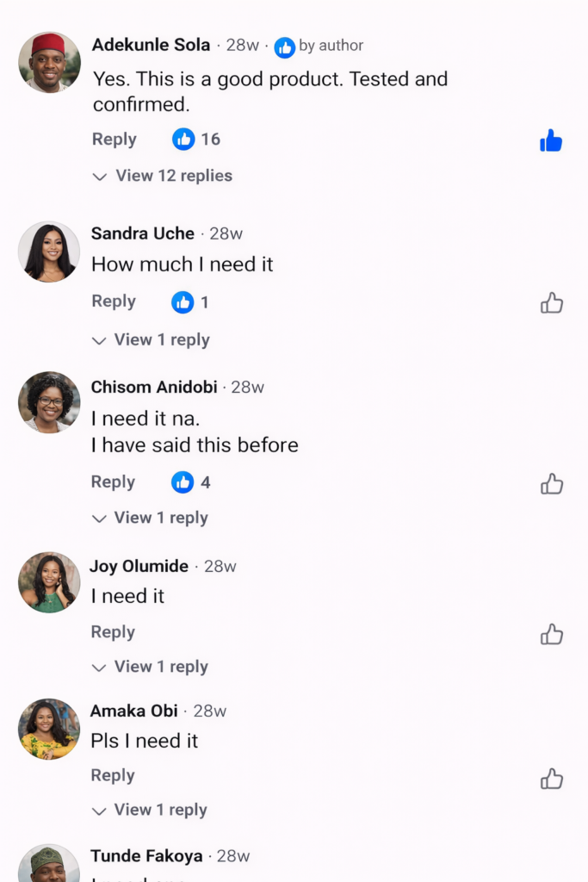Expand View 1 reply under Chisom Anidobi
Screen dimensions: 588x882
150,518
